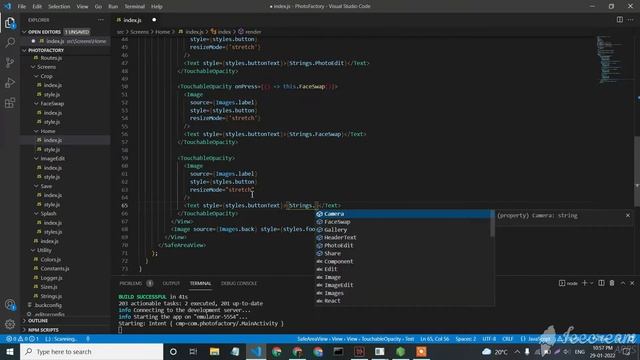
Task: Open Task View on the taskbar
Action: pyautogui.click(x=193, y=351)
